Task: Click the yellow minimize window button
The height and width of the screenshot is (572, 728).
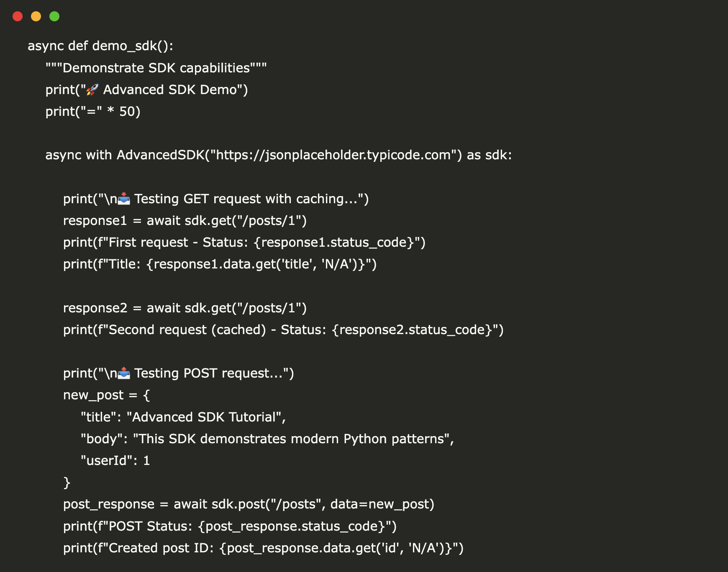Action: coord(36,16)
